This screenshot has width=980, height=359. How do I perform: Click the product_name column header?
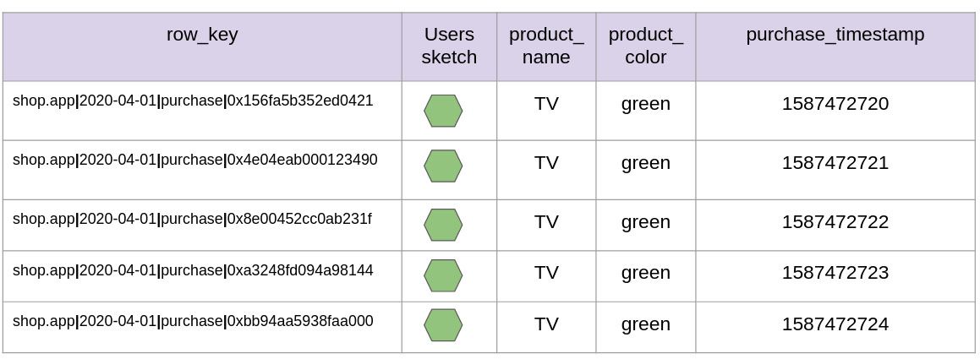(x=546, y=46)
